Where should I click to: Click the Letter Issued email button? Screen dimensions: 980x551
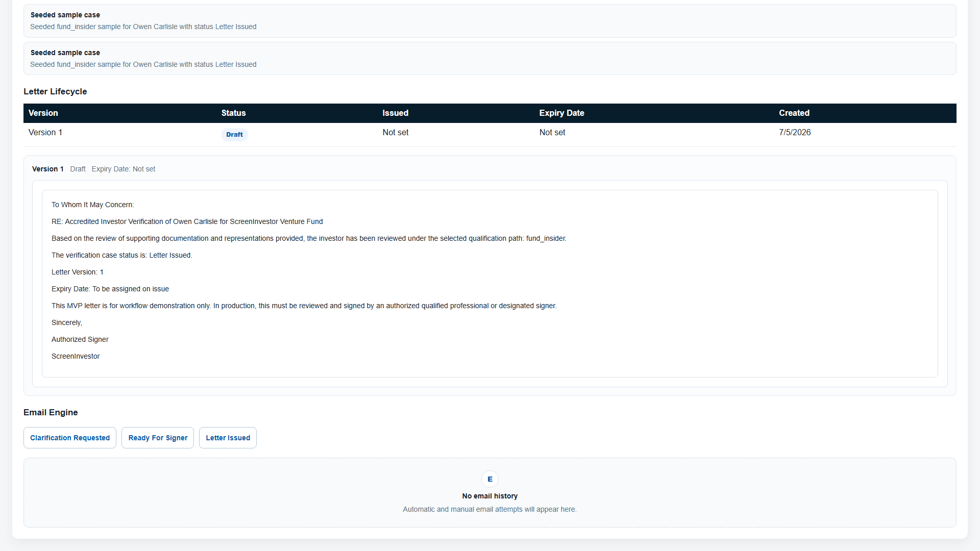(228, 438)
